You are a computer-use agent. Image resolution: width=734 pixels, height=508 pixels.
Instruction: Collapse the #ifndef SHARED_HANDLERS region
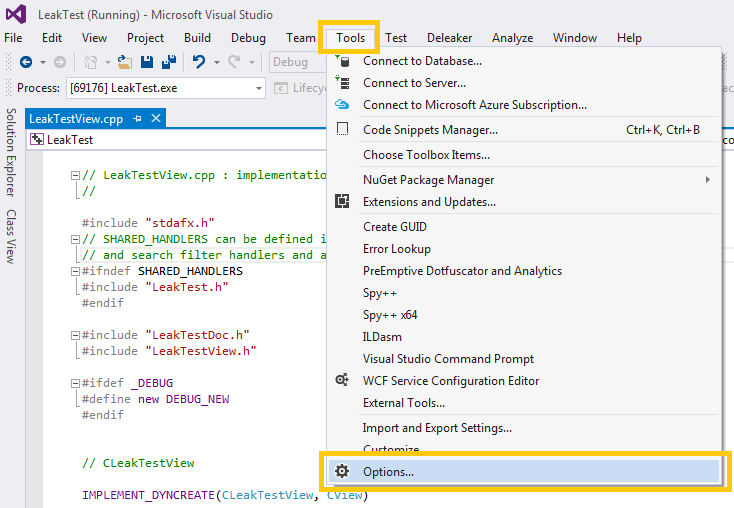75,272
